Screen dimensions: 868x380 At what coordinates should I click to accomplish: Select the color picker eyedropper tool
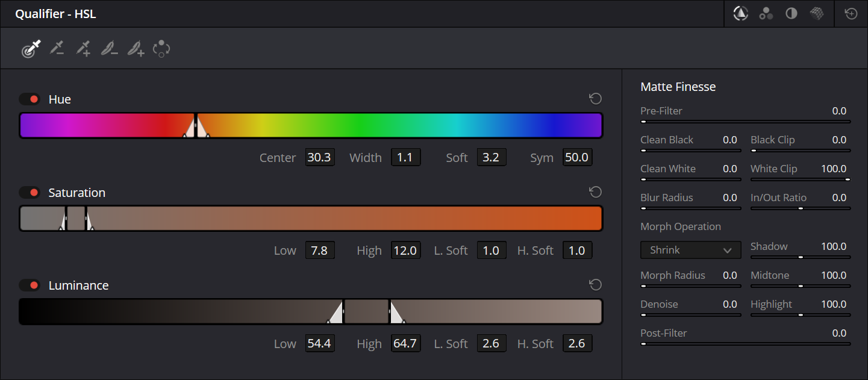[x=31, y=49]
